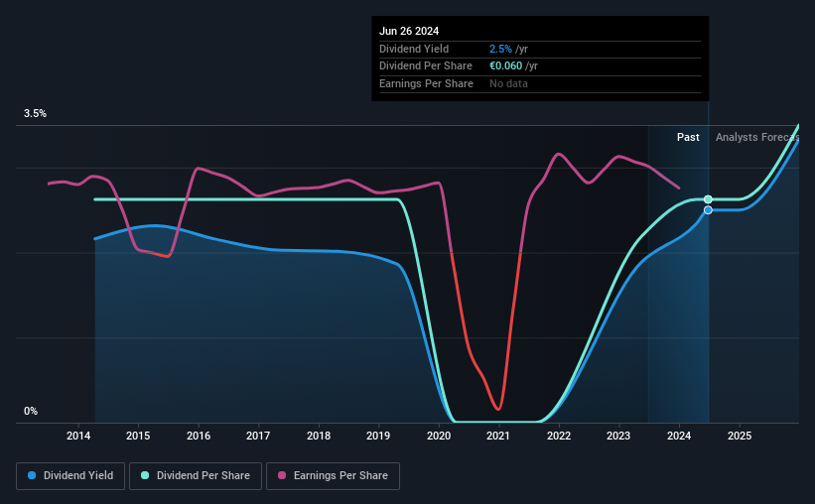
Task: Click the 2019 x-axis label
Action: (378, 436)
